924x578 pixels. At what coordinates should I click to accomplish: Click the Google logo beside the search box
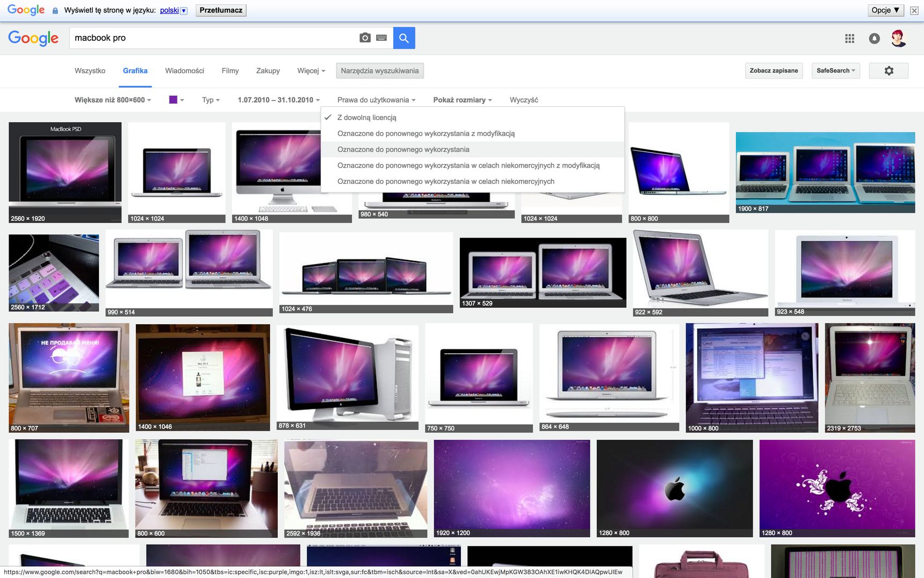[33, 38]
